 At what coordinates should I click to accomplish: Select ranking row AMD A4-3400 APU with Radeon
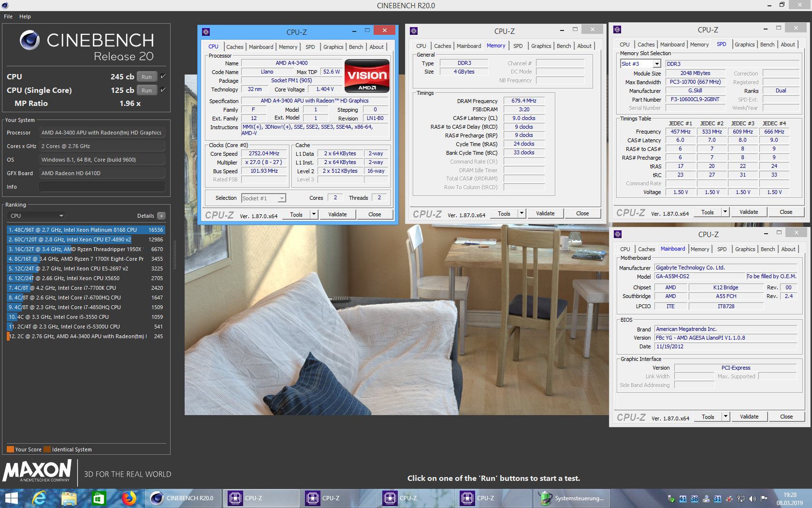click(x=86, y=336)
